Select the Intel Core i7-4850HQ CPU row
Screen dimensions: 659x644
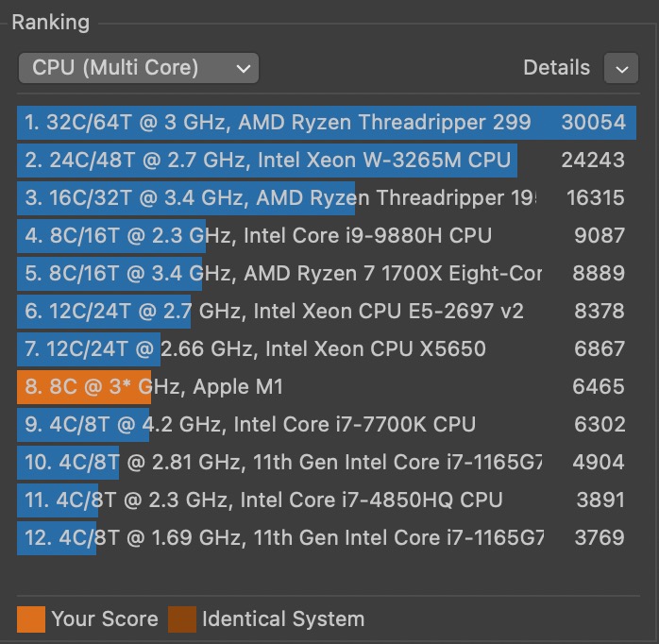(327, 500)
